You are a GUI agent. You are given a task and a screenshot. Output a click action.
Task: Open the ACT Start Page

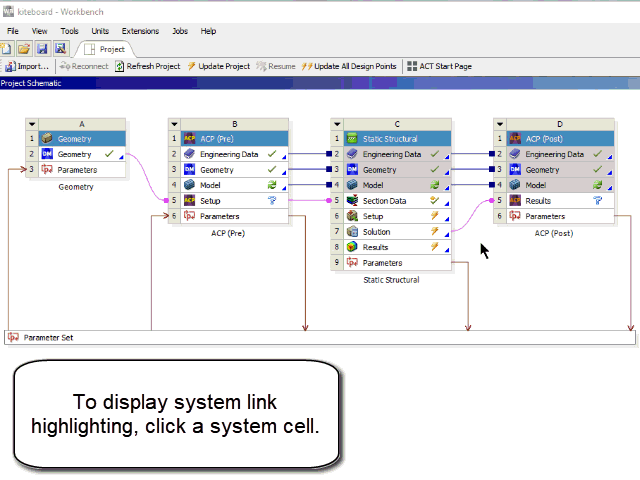pyautogui.click(x=439, y=66)
